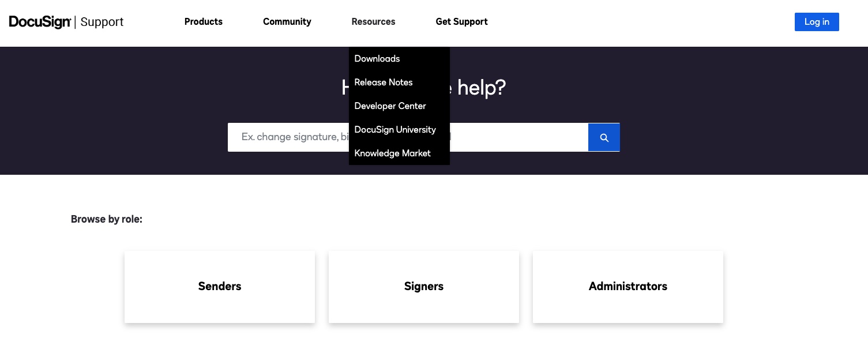The image size is (868, 338).
Task: Select Knowledge Market from the menu
Action: tap(392, 153)
